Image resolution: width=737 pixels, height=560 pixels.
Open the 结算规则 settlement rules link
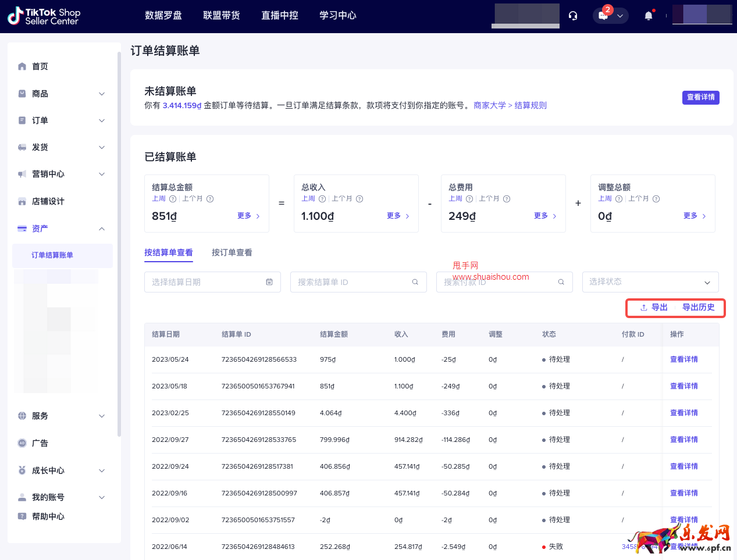tap(530, 105)
